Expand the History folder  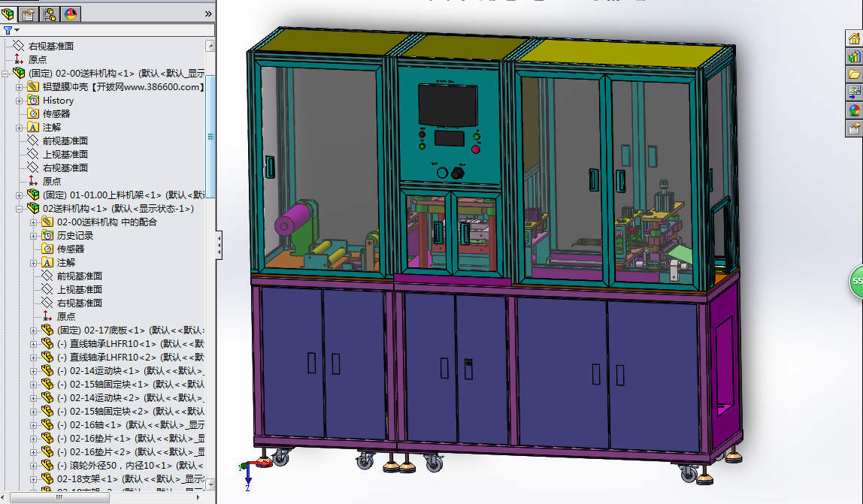click(x=20, y=101)
